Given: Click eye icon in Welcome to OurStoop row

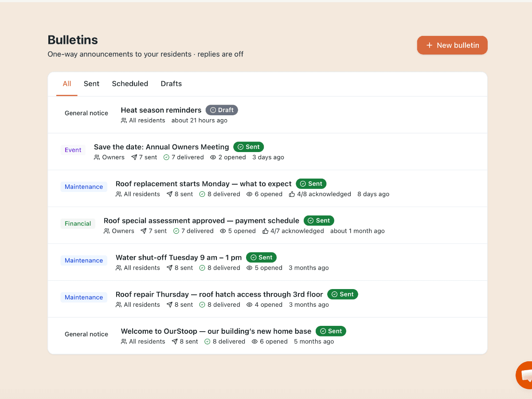Looking at the screenshot, I should point(255,341).
